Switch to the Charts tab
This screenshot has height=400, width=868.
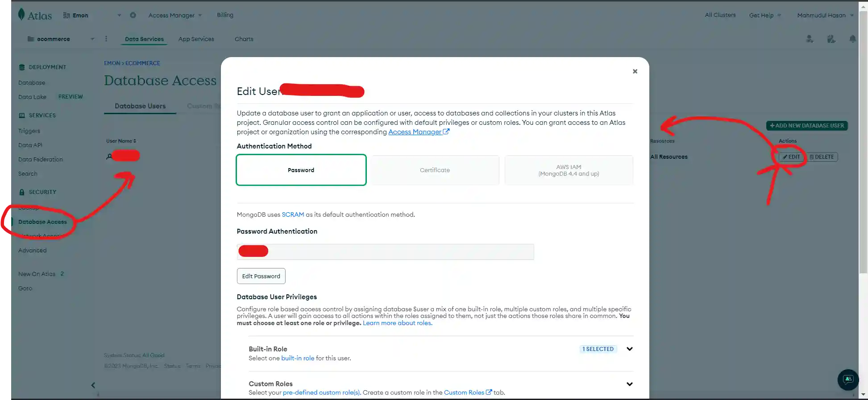[x=244, y=39]
